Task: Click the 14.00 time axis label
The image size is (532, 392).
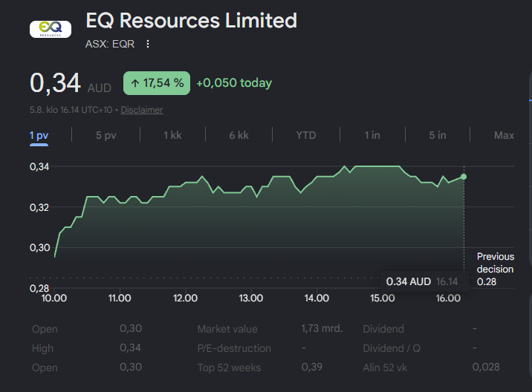Action: (317, 298)
